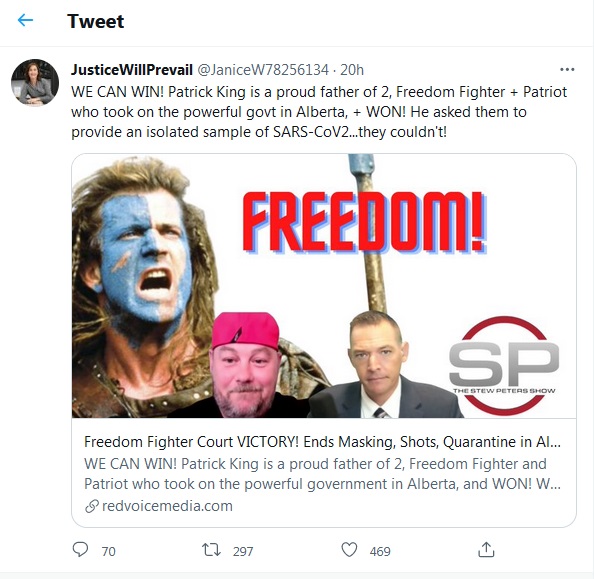The height and width of the screenshot is (579, 594).
Task: Open the FREEDOM! link preview image
Action: pyautogui.click(x=324, y=286)
